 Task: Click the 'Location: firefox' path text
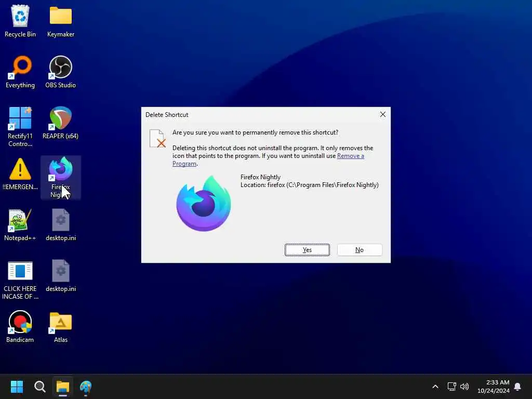pyautogui.click(x=310, y=185)
